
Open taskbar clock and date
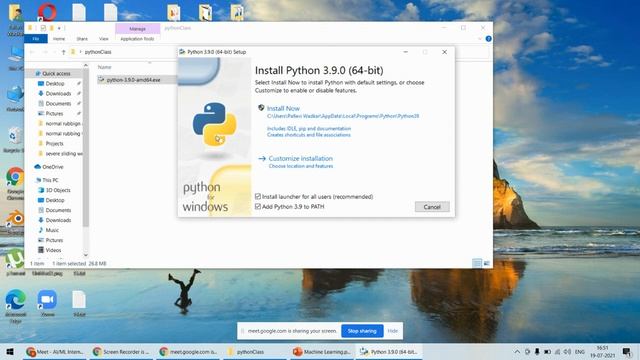click(603, 351)
